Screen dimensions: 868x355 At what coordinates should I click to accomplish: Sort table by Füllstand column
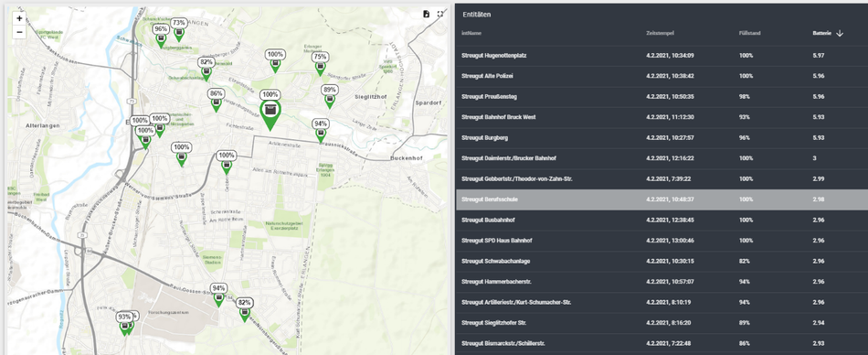pyautogui.click(x=749, y=33)
